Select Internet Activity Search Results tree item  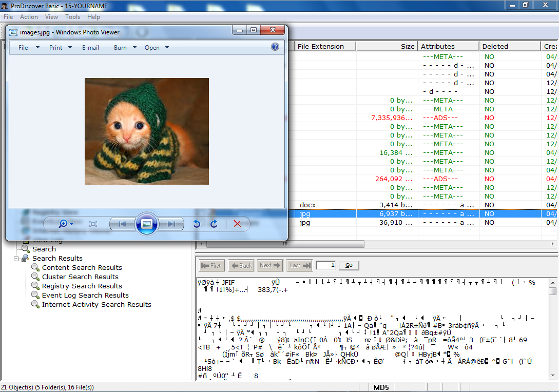click(97, 304)
